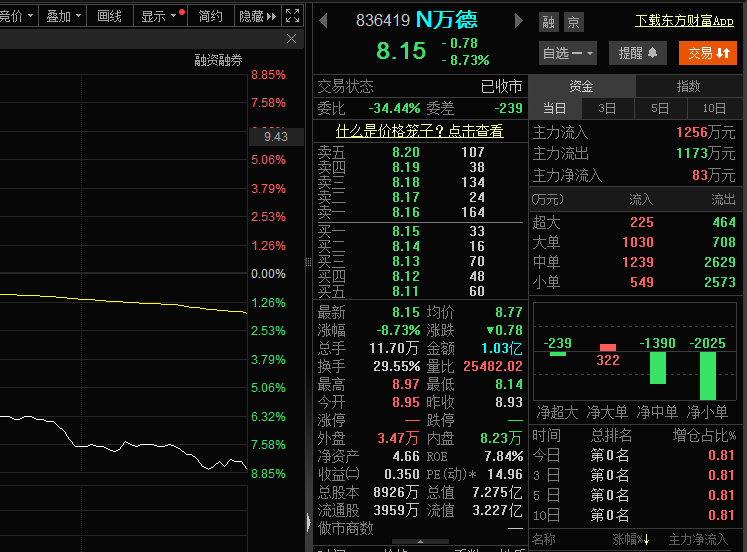The height and width of the screenshot is (552, 747).
Task: Click the 量比 25482.02 value
Action: [x=493, y=366]
